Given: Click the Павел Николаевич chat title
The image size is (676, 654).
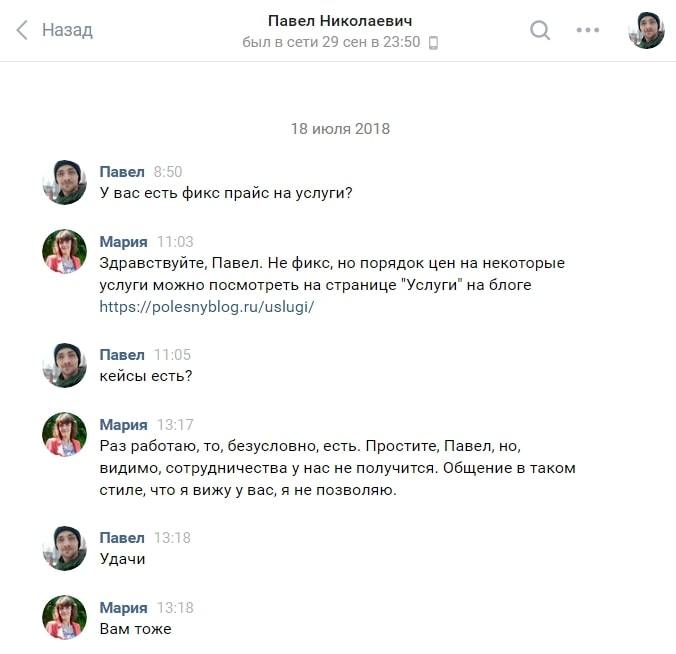Looking at the screenshot, I should tap(340, 21).
